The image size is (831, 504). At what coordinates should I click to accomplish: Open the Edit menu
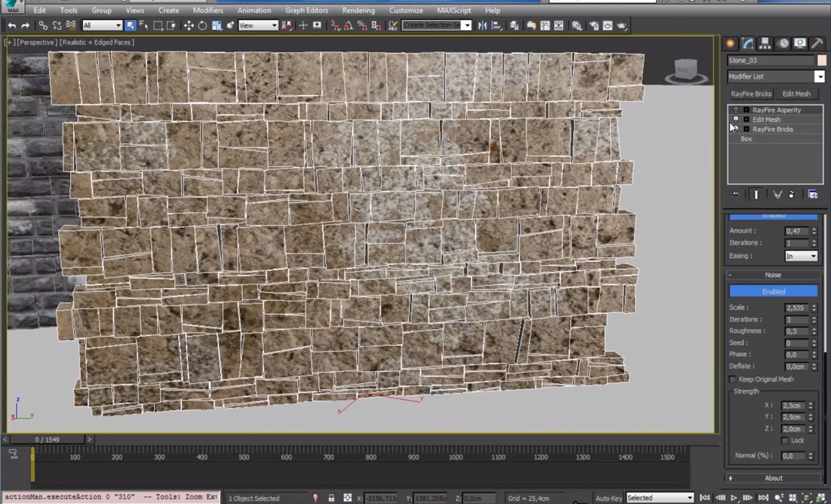tap(39, 10)
